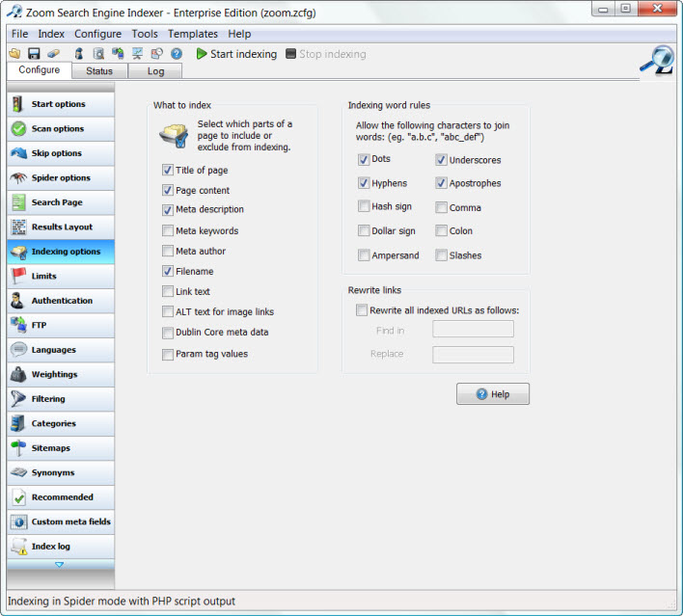Enable Hash sign checkbox
The image size is (683, 616).
click(x=364, y=206)
